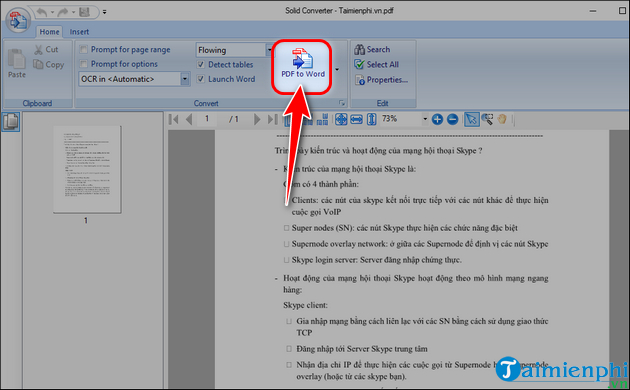Go to the last page button
The height and width of the screenshot is (390, 630).
(272, 119)
